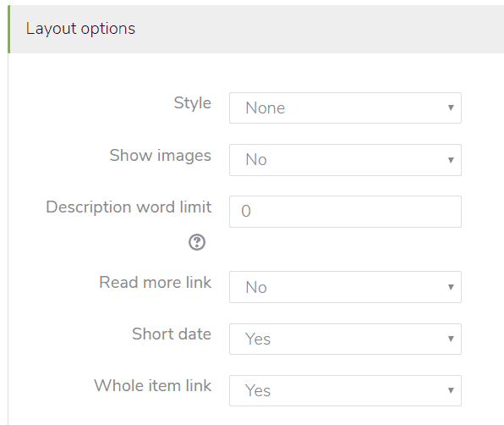Click the arrow on Read more link select

click(x=451, y=287)
